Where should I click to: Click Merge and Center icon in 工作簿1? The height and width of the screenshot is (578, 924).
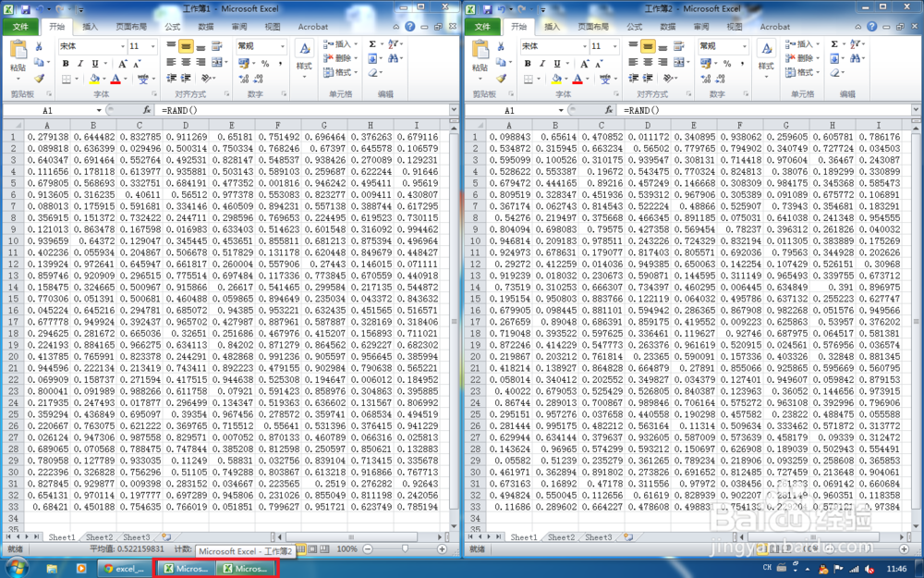click(x=216, y=63)
